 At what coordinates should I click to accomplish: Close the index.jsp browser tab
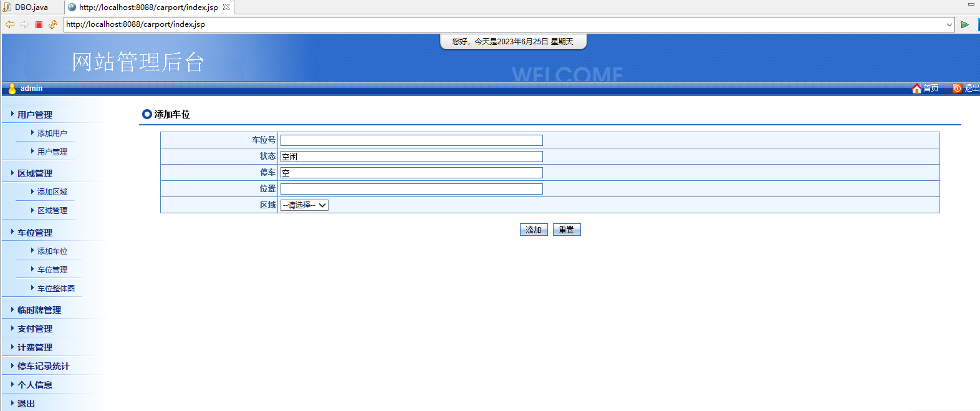pyautogui.click(x=226, y=7)
